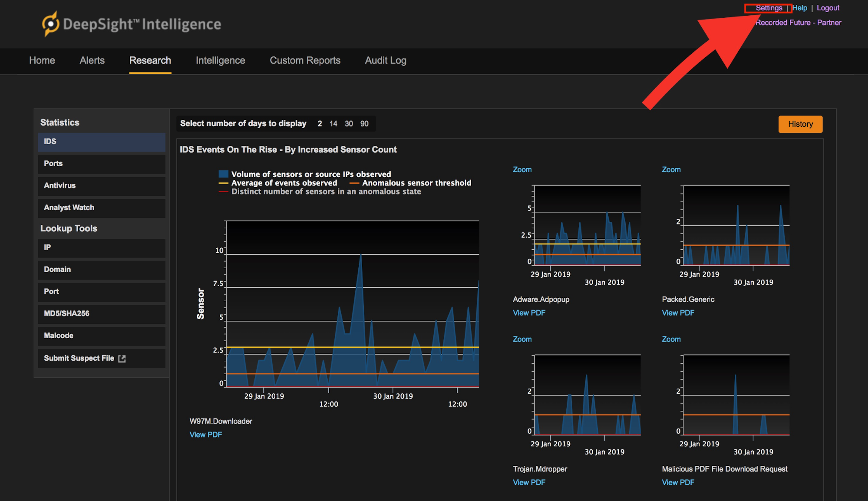Image resolution: width=868 pixels, height=501 pixels.
Task: Display 30 days of data
Action: coord(349,124)
